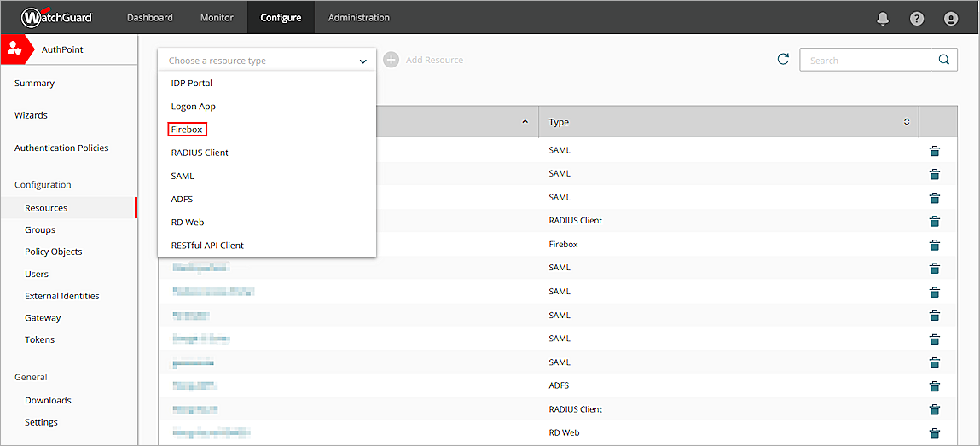This screenshot has height=446, width=980.
Task: Click the search magnifier icon
Action: pos(943,60)
